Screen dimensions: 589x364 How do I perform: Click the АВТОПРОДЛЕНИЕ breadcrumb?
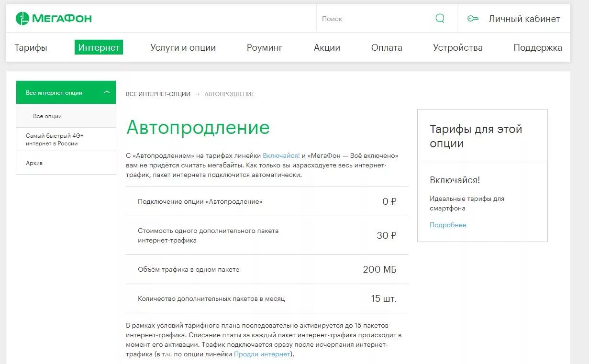pyautogui.click(x=230, y=94)
